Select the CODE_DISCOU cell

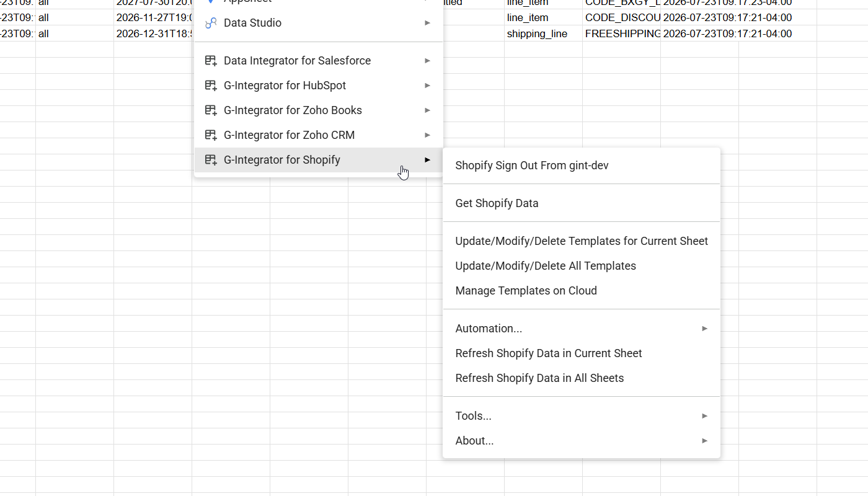[x=621, y=17]
